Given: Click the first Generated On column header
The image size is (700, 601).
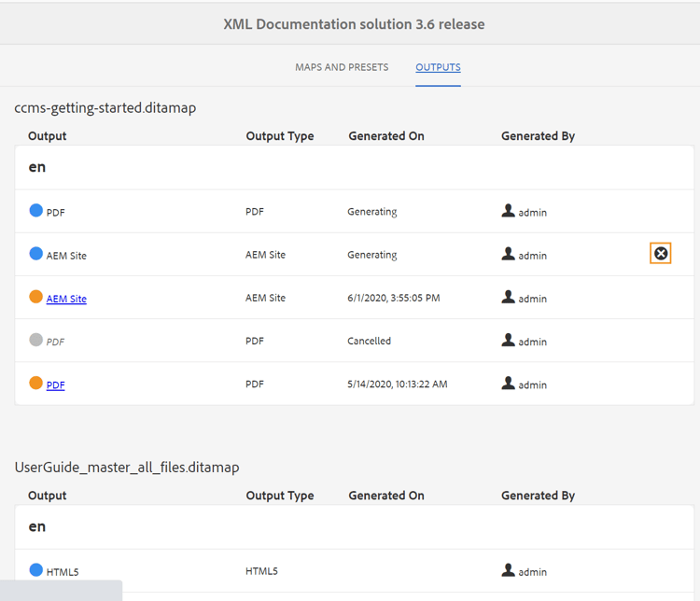Looking at the screenshot, I should tap(386, 136).
